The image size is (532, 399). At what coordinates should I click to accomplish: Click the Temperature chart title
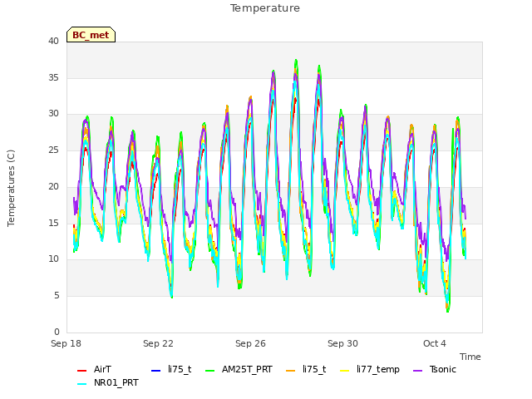tap(265, 8)
